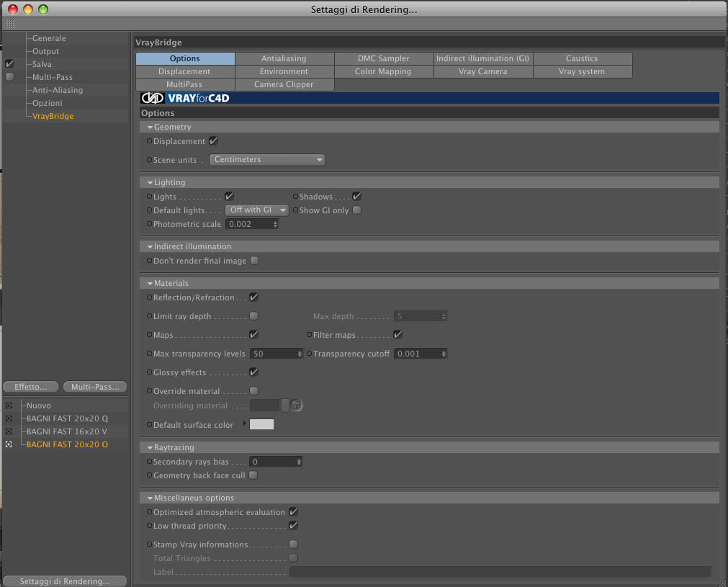This screenshot has height=587, width=728.
Task: Click the Overriding material picker icon
Action: point(296,405)
